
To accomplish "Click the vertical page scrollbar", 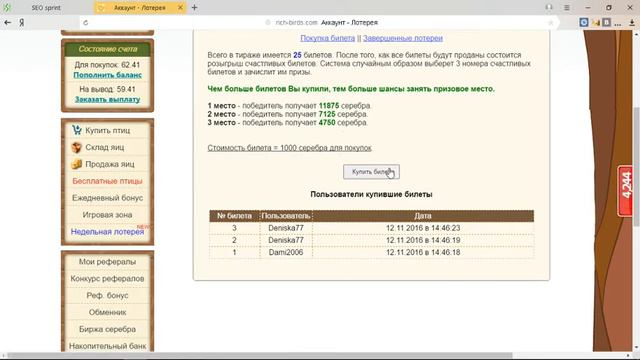I will coord(637,166).
